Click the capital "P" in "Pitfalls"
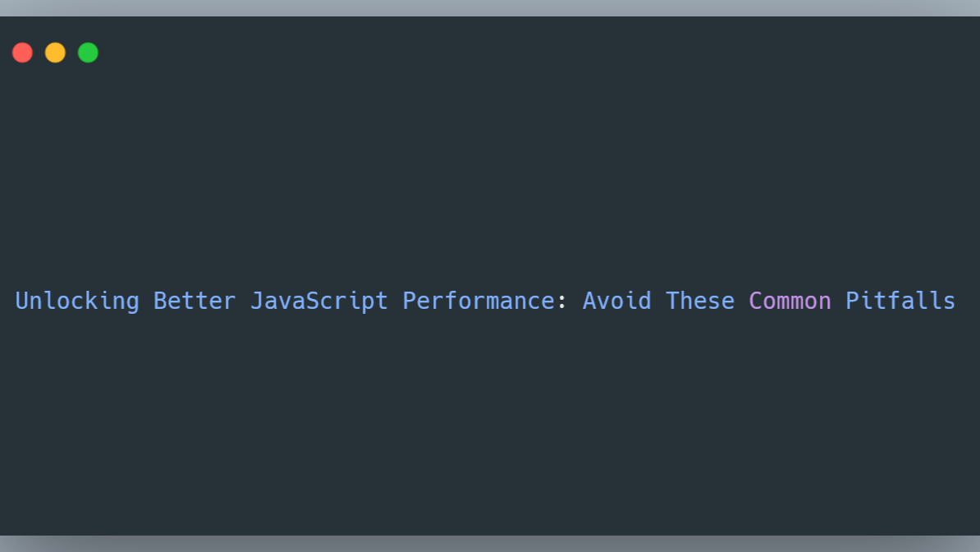Viewport: 980px width, 552px height. (x=853, y=301)
